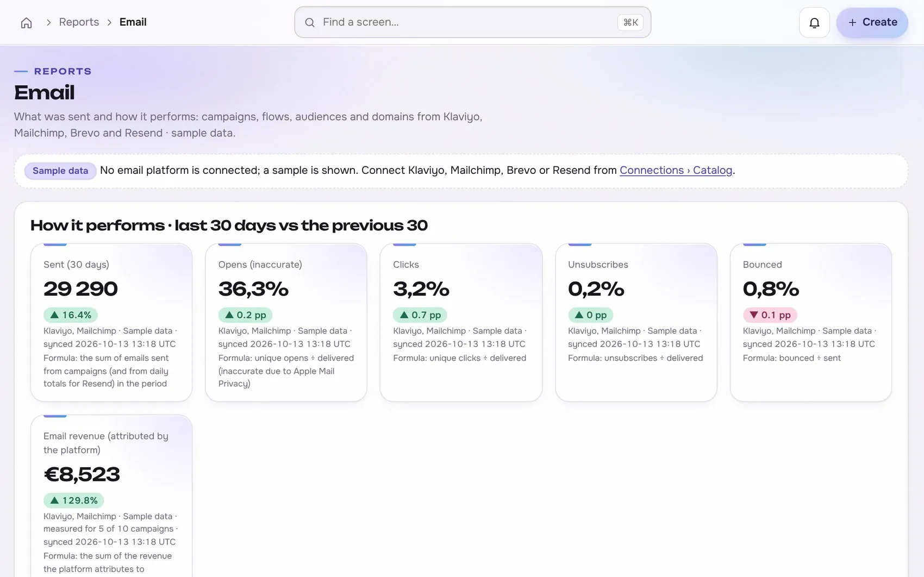Click the 3,2% clicks value

point(421,288)
